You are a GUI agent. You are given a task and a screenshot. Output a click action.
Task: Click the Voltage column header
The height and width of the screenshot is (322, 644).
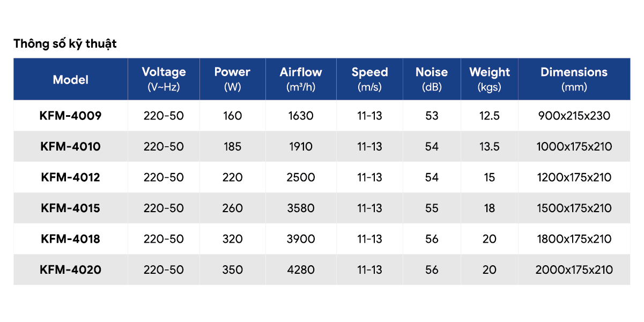[164, 79]
